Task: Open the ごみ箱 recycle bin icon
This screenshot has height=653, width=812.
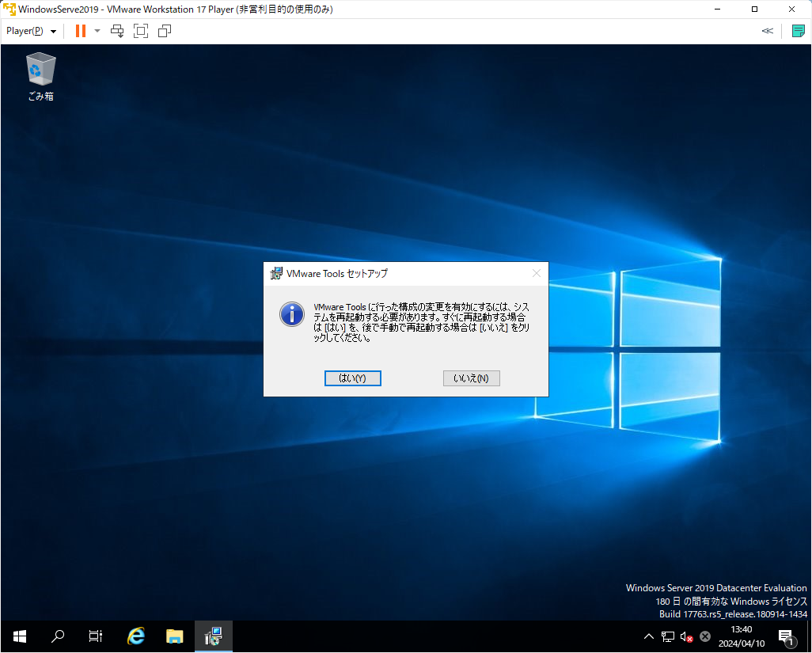Action: pos(41,76)
